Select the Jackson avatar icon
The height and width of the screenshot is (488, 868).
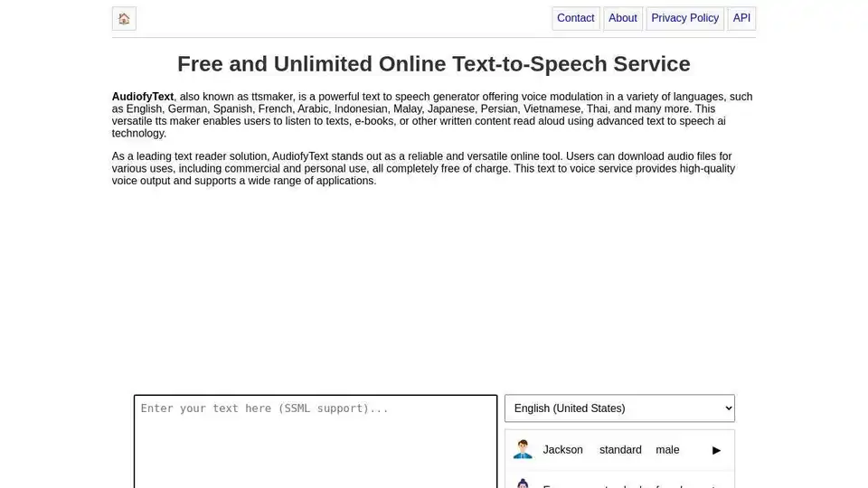click(523, 449)
